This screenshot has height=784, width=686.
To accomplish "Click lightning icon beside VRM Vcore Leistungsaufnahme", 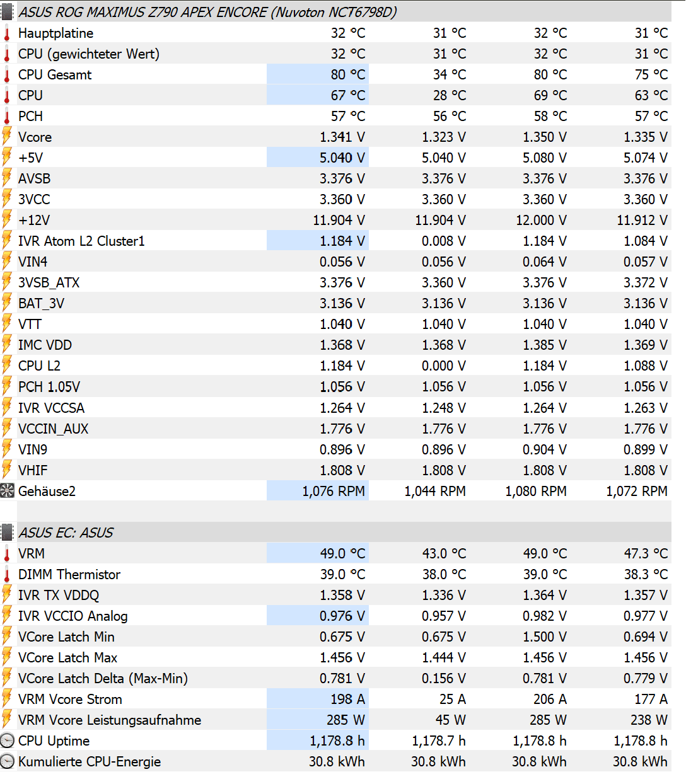I will [x=7, y=720].
